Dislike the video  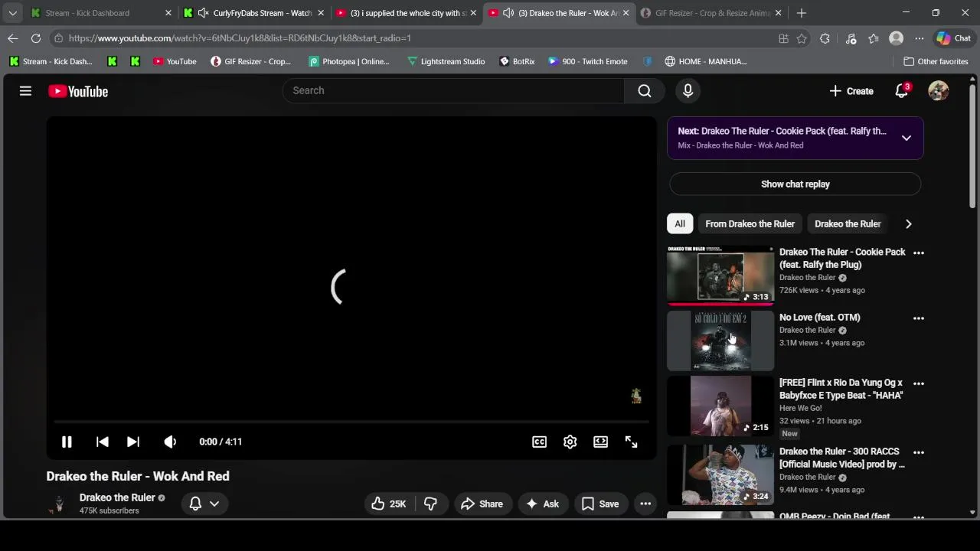(431, 504)
